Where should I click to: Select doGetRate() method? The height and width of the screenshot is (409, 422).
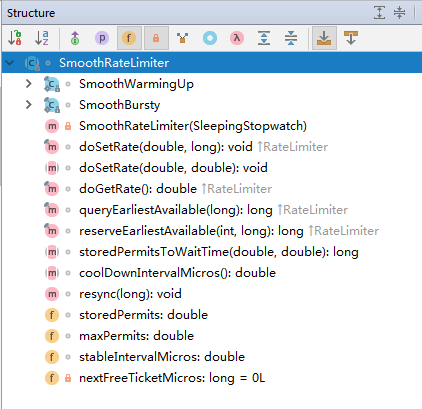coord(138,189)
